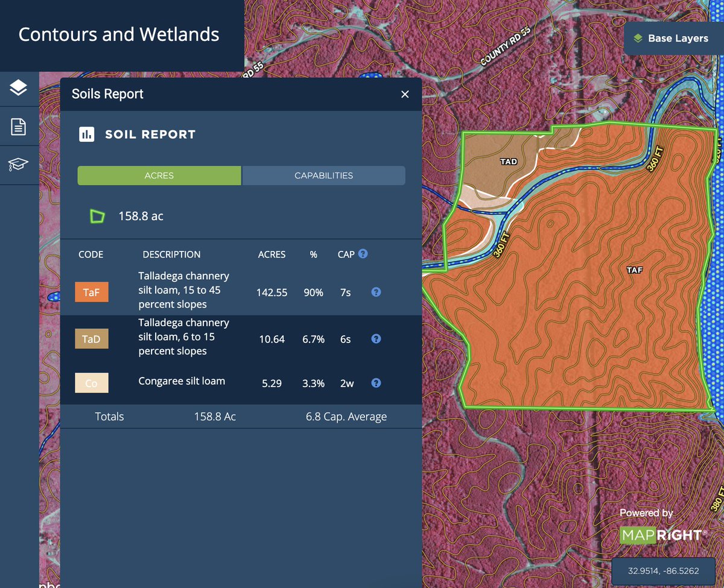Close the Soils Report panel
The image size is (724, 588).
coord(405,94)
